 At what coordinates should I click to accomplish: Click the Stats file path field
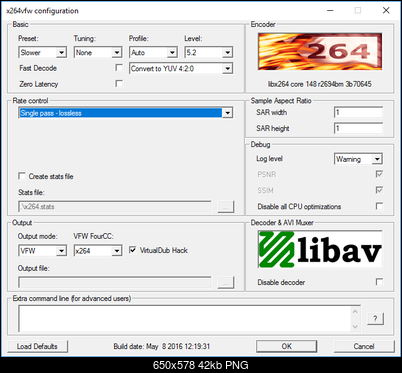tap(115, 206)
